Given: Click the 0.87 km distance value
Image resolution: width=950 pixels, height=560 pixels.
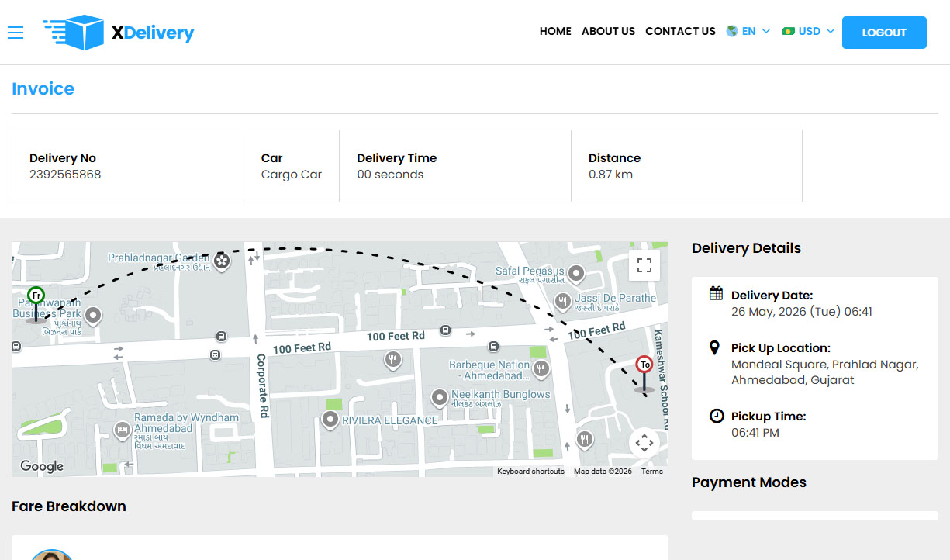Looking at the screenshot, I should (x=610, y=175).
